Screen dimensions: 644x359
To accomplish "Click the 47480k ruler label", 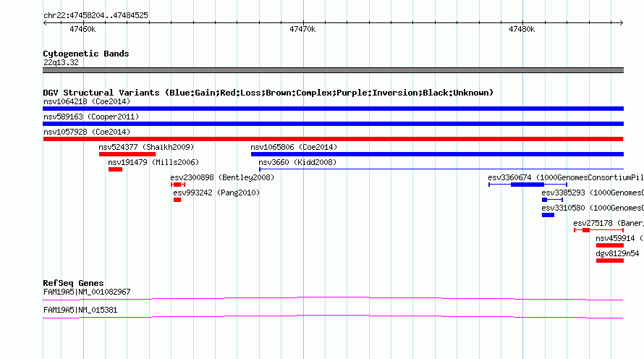I will [522, 29].
